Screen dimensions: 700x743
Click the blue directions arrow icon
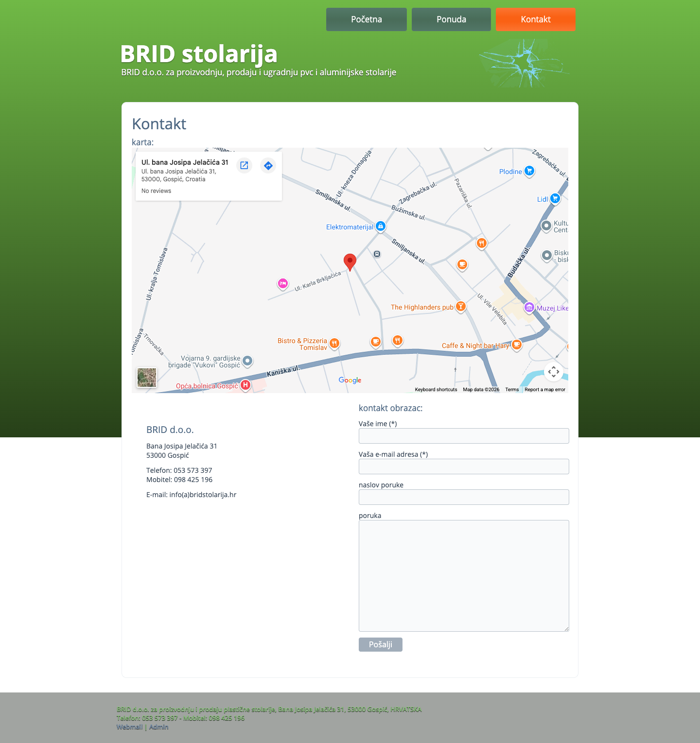tap(268, 166)
